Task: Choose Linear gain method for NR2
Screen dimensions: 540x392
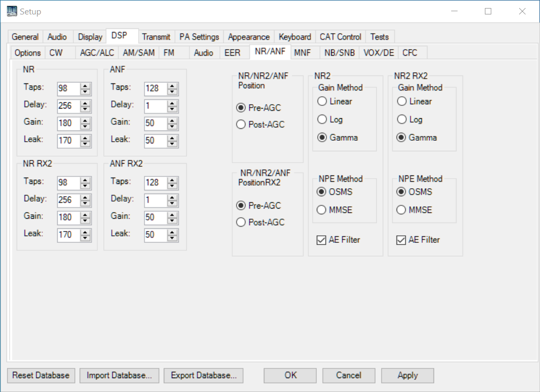Action: pyautogui.click(x=322, y=102)
